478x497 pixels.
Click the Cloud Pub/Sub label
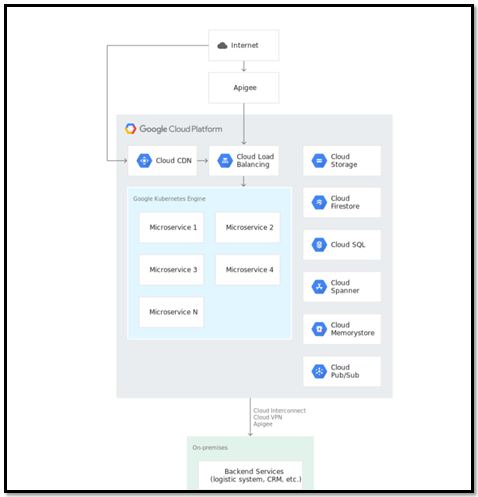click(345, 371)
